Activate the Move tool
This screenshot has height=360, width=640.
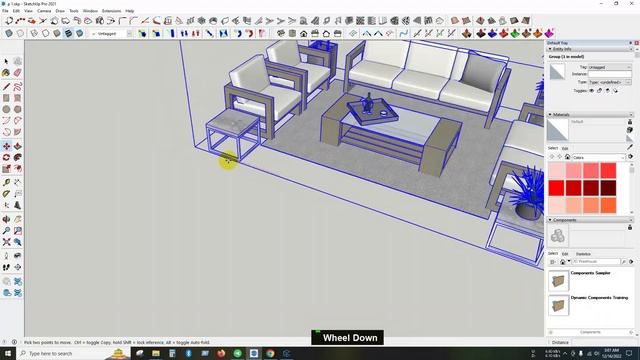(6, 146)
